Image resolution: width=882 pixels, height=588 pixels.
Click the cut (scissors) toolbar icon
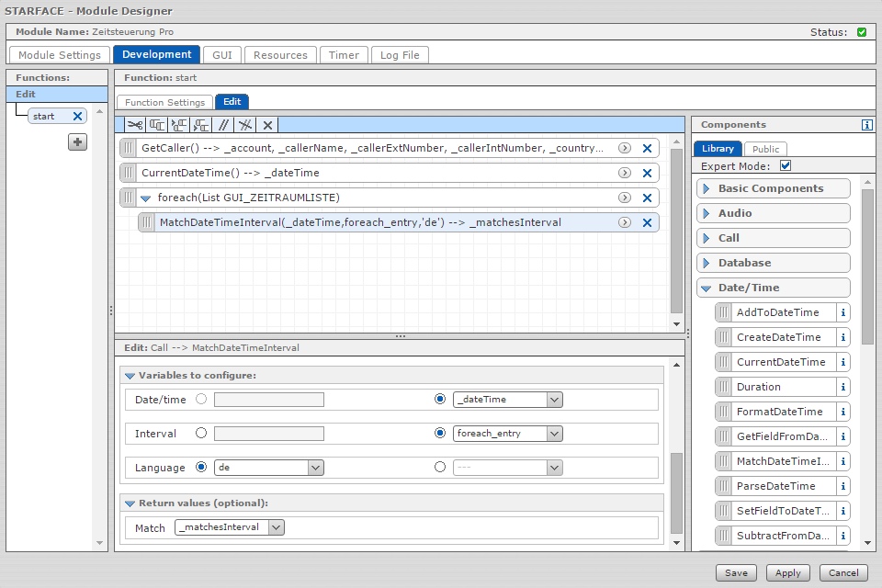pos(135,125)
